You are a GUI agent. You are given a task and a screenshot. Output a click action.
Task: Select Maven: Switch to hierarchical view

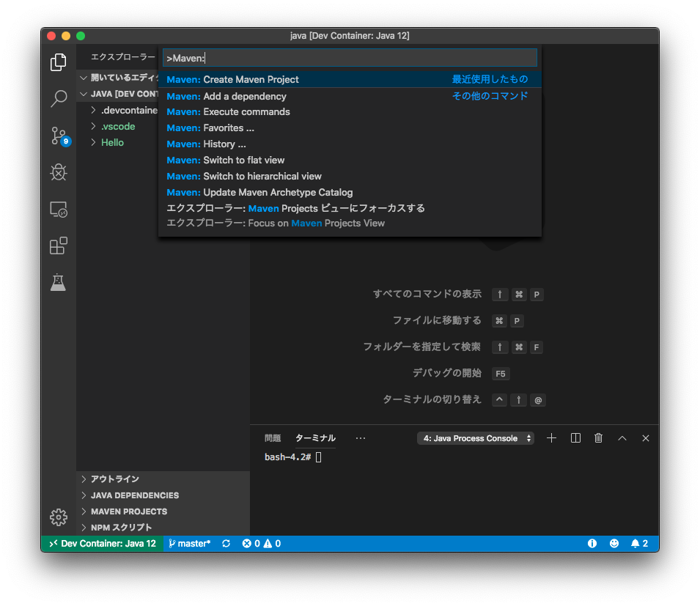350,177
